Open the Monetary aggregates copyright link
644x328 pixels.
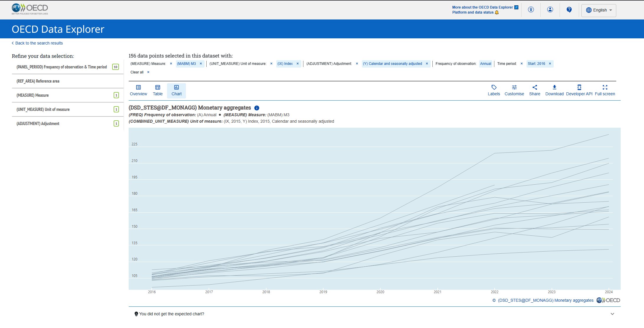pyautogui.click(x=545, y=300)
